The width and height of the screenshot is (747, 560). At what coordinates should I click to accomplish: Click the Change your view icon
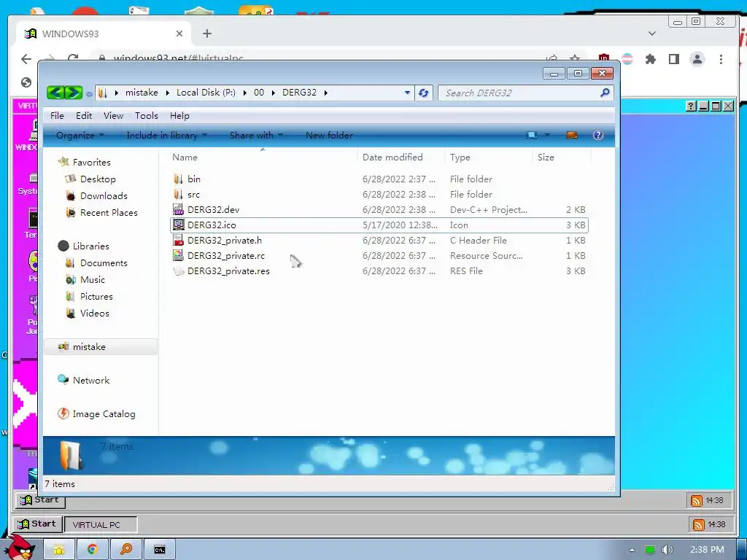[x=532, y=135]
